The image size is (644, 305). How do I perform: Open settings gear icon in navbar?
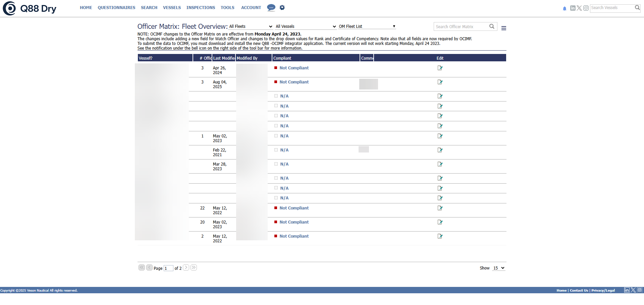pos(282,7)
